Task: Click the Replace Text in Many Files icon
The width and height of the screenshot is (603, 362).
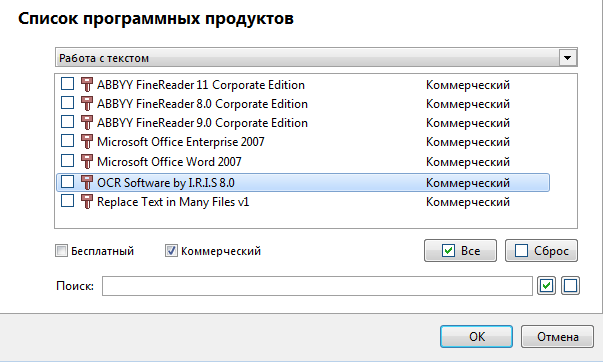Action: tap(87, 201)
